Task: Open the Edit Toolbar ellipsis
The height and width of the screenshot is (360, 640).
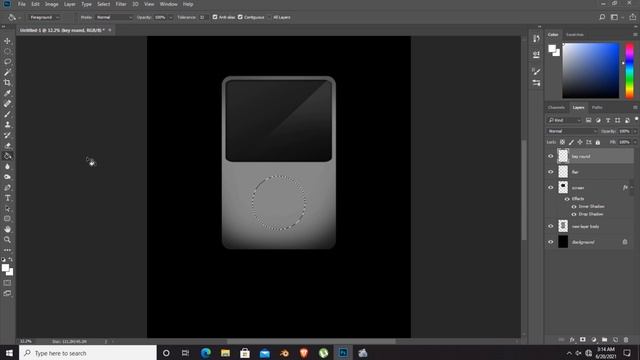Action: pyautogui.click(x=7, y=250)
